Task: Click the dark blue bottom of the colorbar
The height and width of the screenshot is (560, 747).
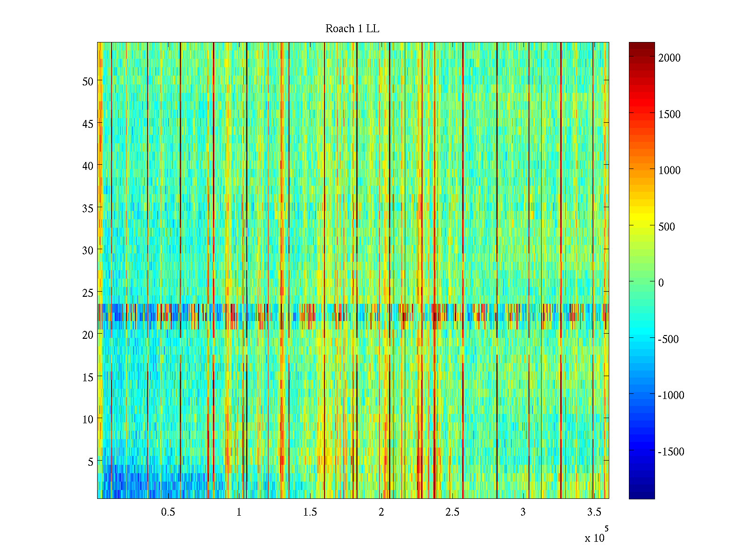Action: pos(641,494)
